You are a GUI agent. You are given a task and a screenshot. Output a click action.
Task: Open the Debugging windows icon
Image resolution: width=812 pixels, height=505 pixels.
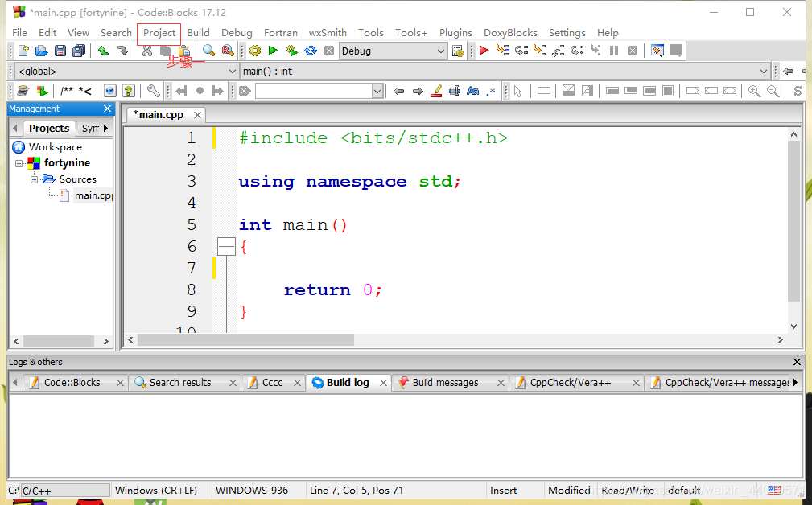point(657,51)
